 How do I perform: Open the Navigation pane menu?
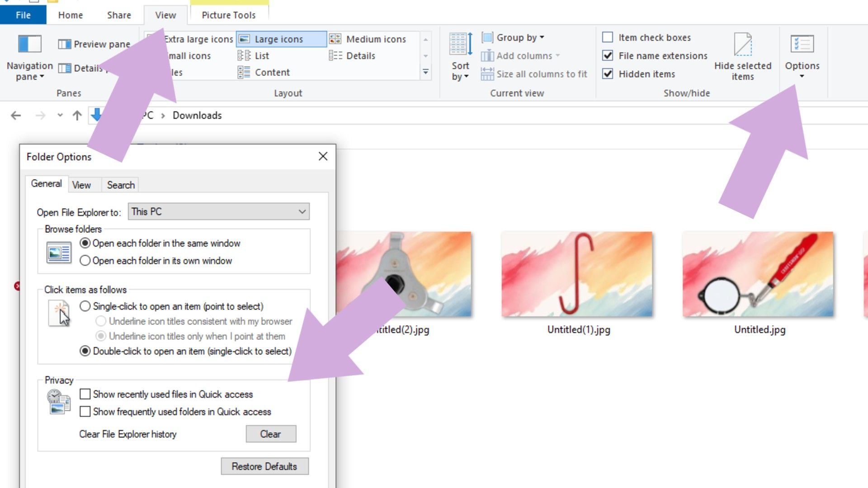[29, 57]
